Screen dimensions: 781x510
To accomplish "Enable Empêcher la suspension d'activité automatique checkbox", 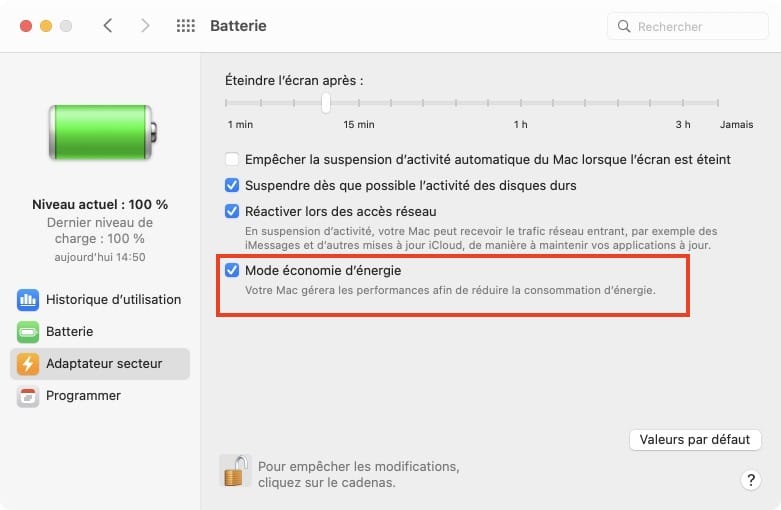I will pos(232,159).
